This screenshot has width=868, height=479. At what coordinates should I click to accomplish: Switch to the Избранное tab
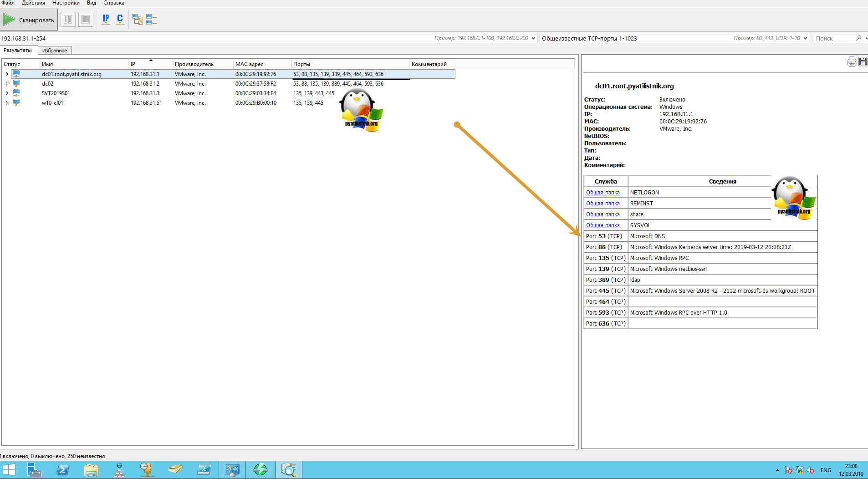pos(55,51)
